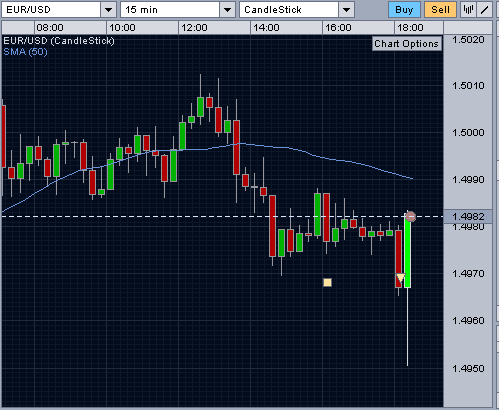Click the bright green latest candlestick
499x410 pixels.
(x=407, y=250)
